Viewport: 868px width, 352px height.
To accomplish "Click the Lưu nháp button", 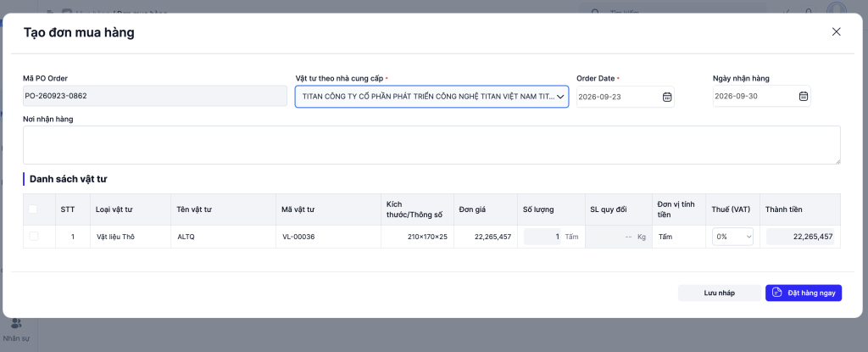I will pos(719,293).
